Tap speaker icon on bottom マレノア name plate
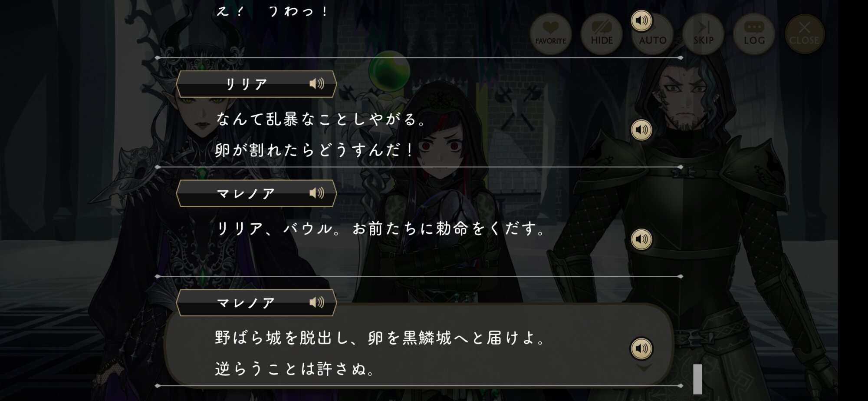Image resolution: width=868 pixels, height=401 pixels. [x=317, y=302]
